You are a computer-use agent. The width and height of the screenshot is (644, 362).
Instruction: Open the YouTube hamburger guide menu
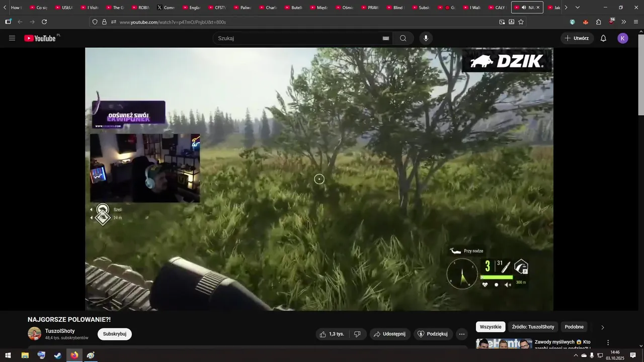click(12, 38)
